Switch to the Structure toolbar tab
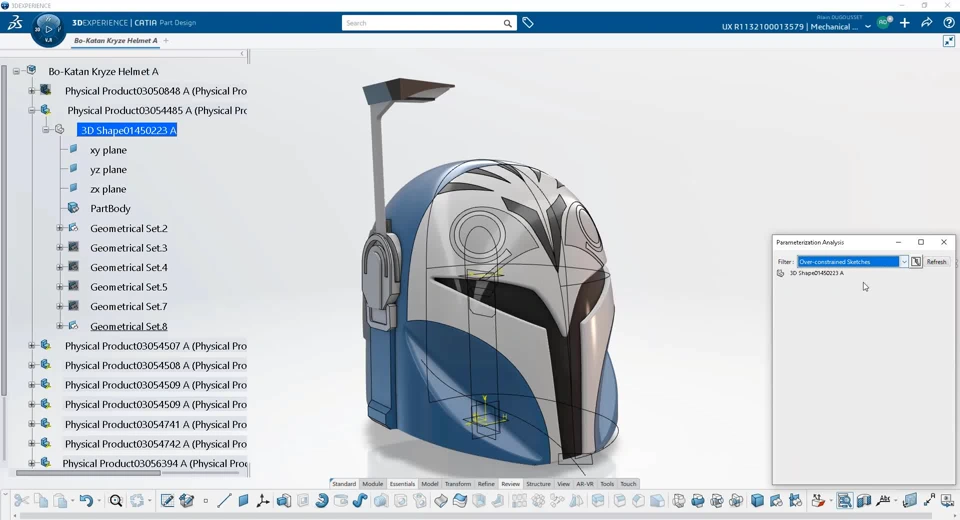This screenshot has width=960, height=520. click(x=538, y=484)
